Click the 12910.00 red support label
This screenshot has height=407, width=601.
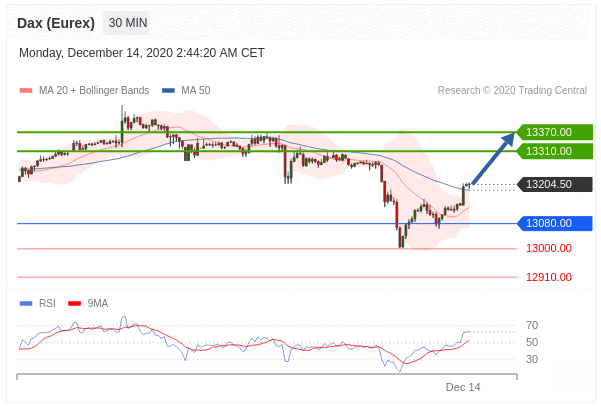coord(548,277)
